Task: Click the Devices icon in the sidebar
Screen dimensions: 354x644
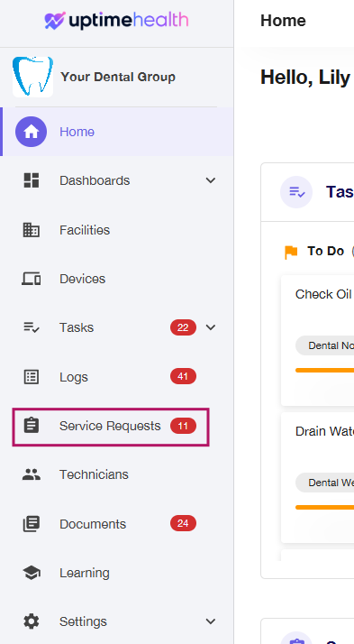Action: tap(32, 279)
